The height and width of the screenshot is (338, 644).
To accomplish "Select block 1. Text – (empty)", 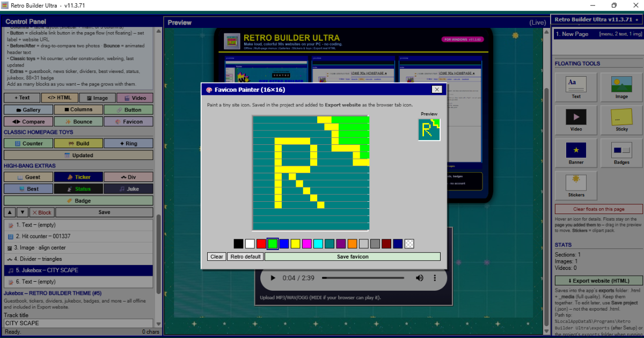I will (x=78, y=225).
